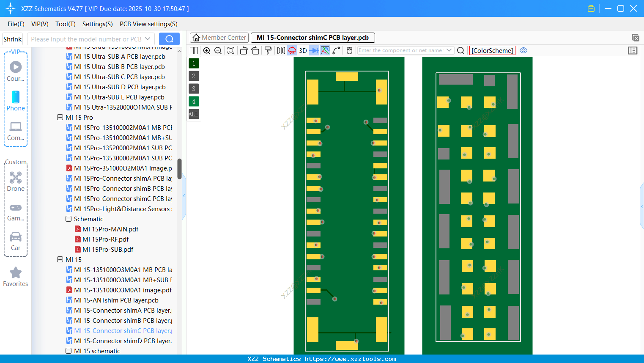This screenshot has height=363, width=644.
Task: Switch to 3D view mode
Action: (303, 50)
